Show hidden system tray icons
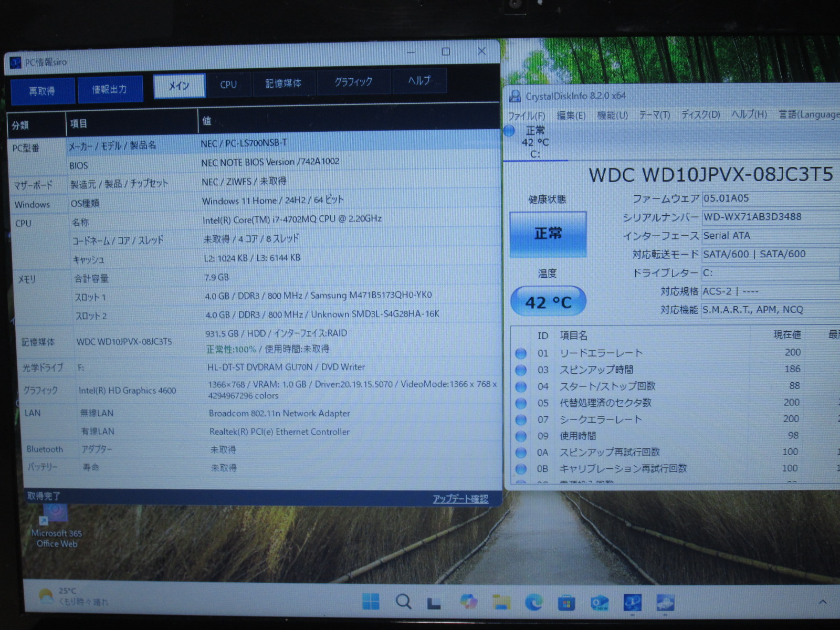The height and width of the screenshot is (630, 840). click(x=823, y=602)
